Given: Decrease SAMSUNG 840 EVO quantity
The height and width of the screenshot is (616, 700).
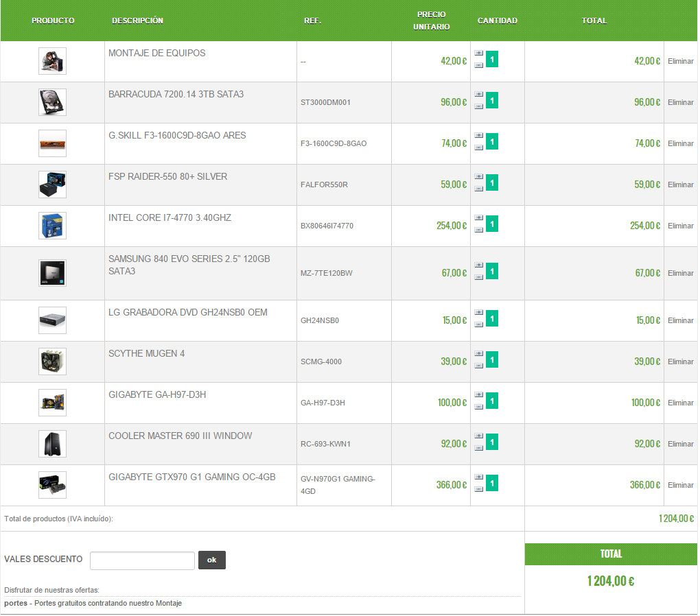Looking at the screenshot, I should click(x=478, y=276).
